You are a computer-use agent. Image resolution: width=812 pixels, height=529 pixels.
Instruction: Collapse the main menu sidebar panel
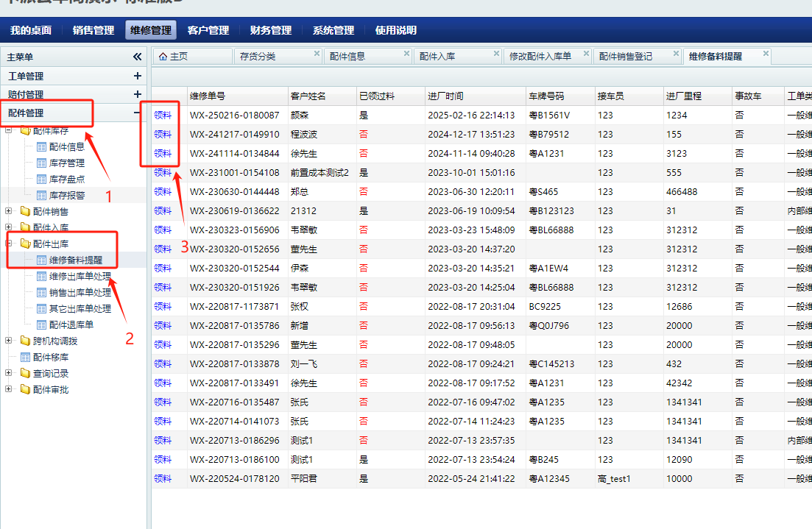point(137,57)
